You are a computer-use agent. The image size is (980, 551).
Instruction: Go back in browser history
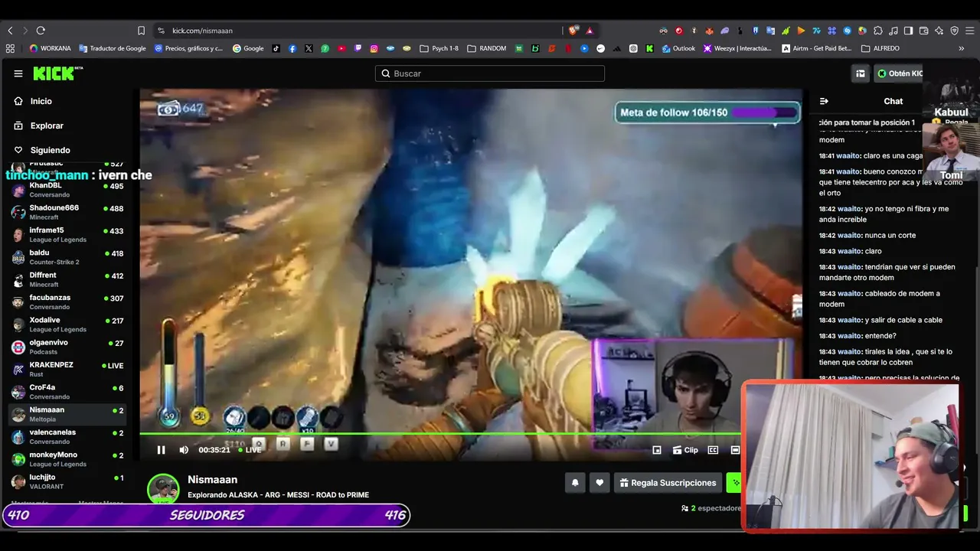coord(10,31)
